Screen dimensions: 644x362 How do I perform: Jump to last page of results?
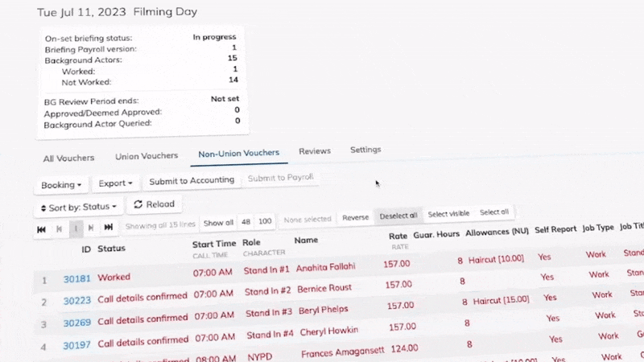click(108, 228)
